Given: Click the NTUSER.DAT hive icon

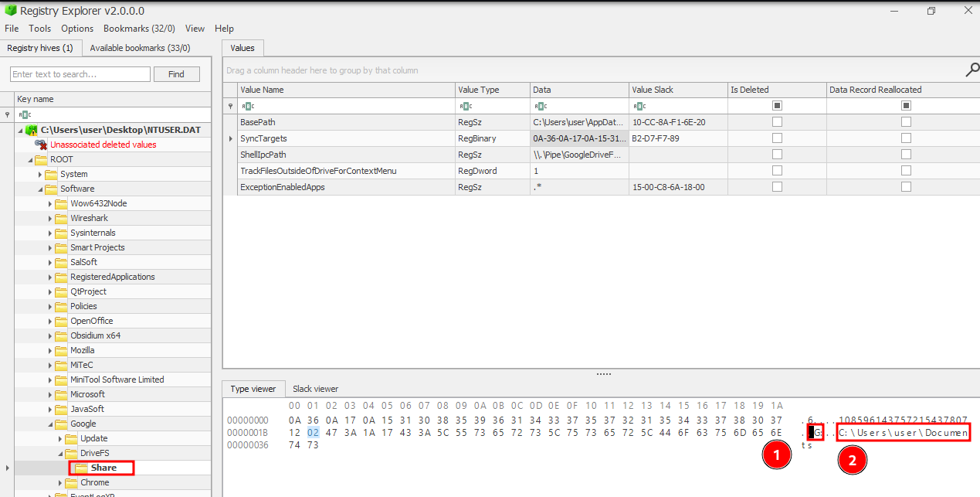Looking at the screenshot, I should coord(32,130).
